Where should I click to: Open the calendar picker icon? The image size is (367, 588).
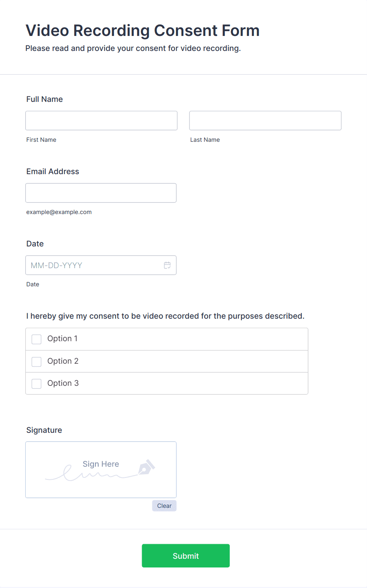point(167,265)
